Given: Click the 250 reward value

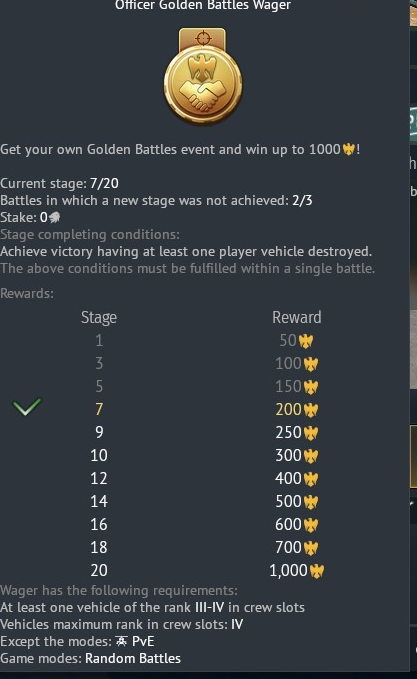Looking at the screenshot, I should click(x=288, y=432).
